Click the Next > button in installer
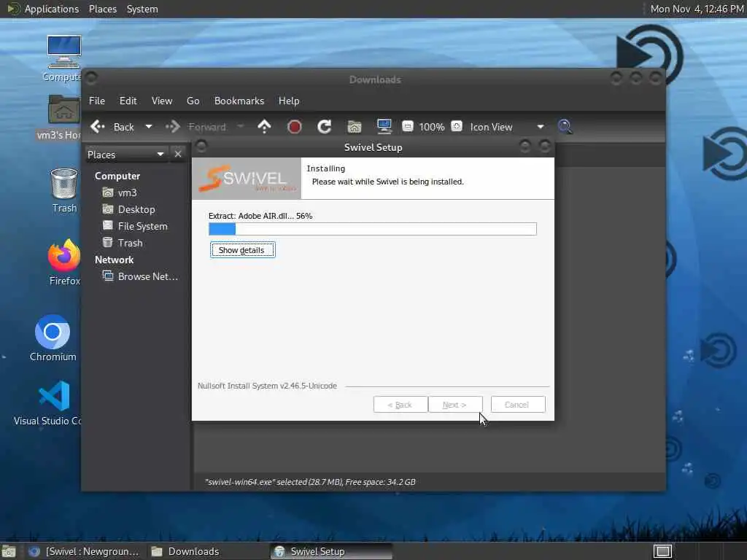747x560 pixels. point(455,405)
